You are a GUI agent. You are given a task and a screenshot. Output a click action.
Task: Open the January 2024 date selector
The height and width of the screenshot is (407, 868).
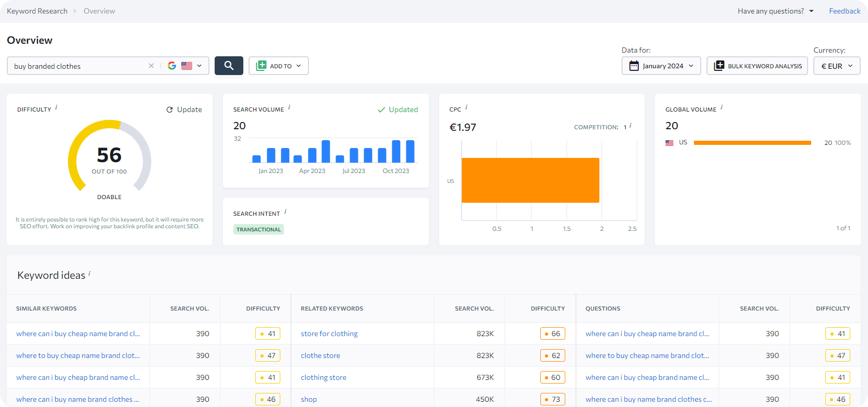click(x=661, y=66)
